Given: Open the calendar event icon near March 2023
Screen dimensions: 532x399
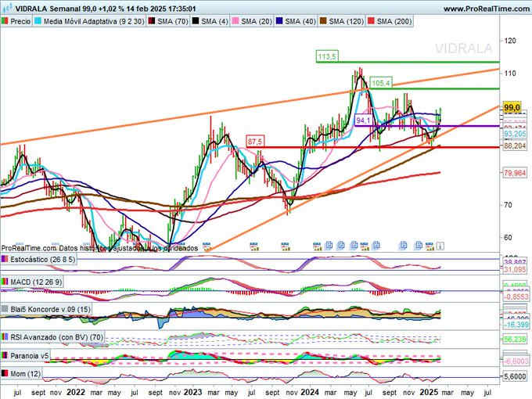Looking at the screenshot, I should pos(206,246).
